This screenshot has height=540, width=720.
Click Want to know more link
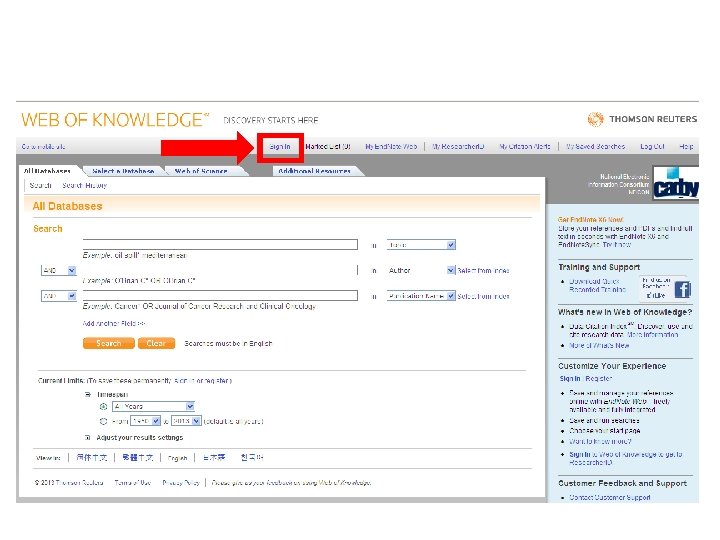600,442
